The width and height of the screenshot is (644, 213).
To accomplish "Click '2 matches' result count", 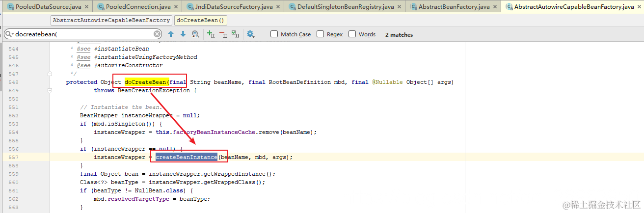I will (399, 34).
